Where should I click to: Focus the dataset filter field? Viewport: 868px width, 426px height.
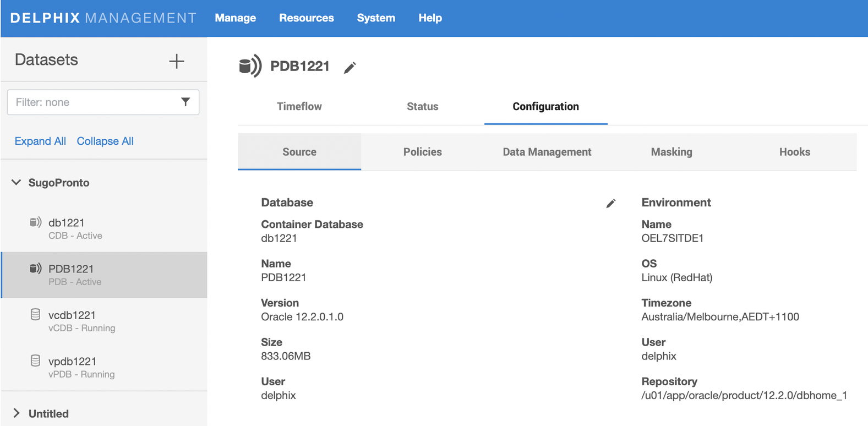pos(103,102)
